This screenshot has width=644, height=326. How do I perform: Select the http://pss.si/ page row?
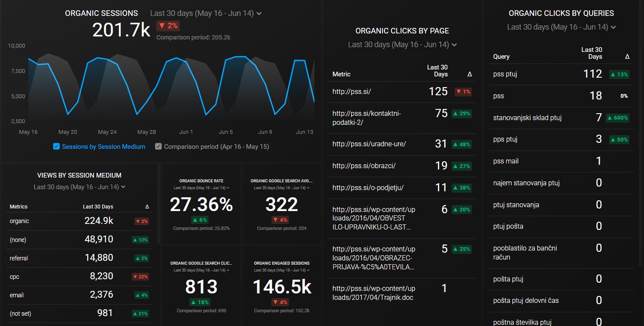point(402,91)
